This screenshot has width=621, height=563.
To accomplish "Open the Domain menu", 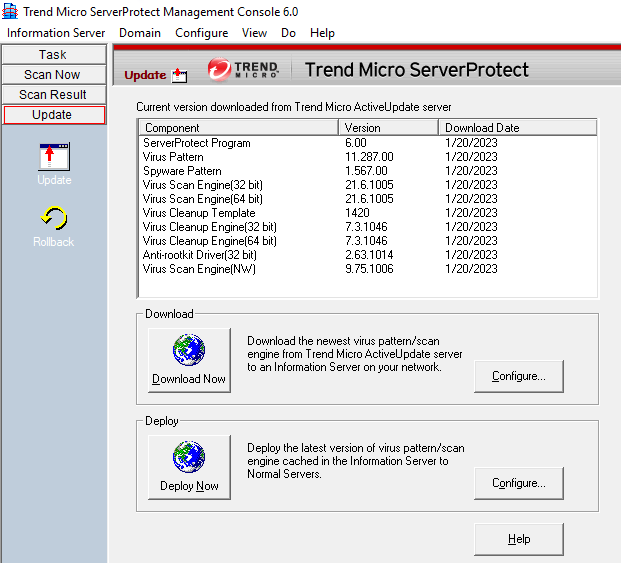I will [x=140, y=33].
